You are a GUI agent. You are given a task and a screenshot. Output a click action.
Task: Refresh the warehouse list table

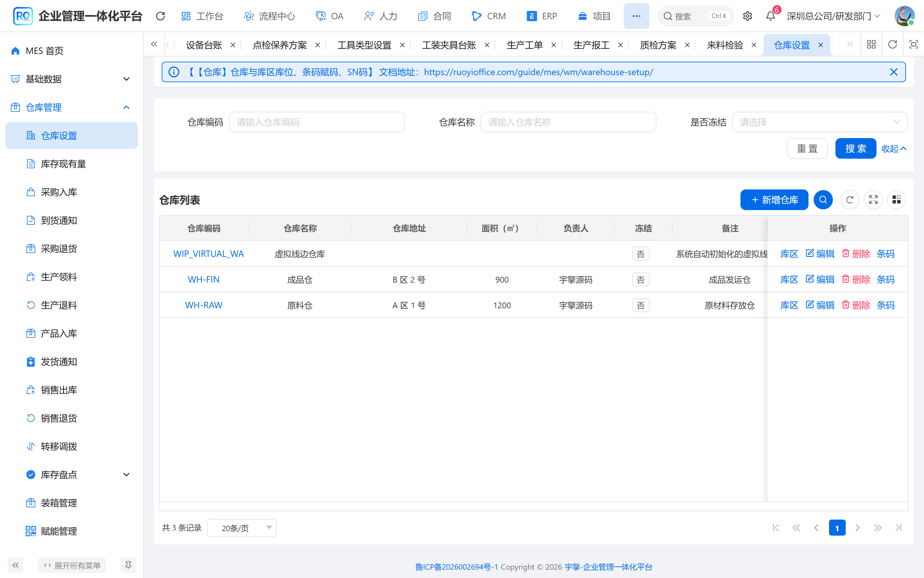pos(850,199)
